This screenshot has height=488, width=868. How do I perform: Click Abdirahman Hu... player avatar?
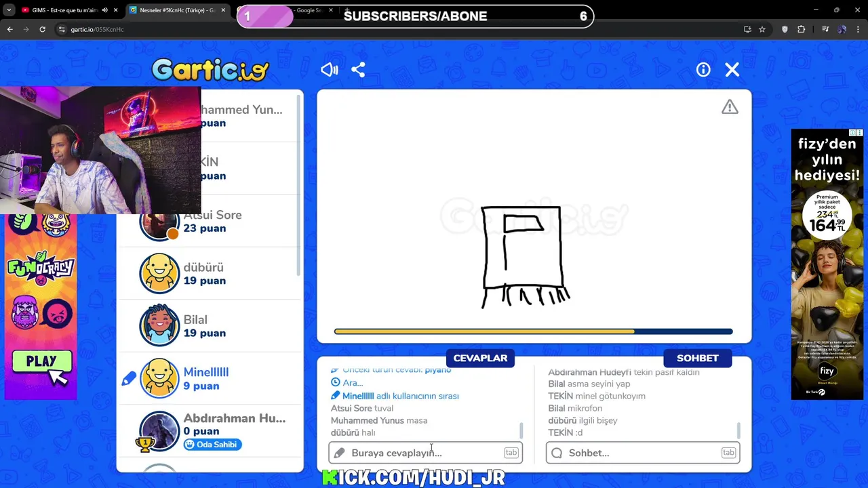point(159,431)
